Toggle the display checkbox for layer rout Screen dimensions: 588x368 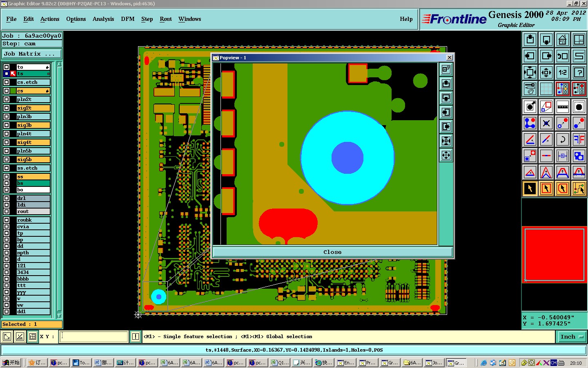pos(7,211)
